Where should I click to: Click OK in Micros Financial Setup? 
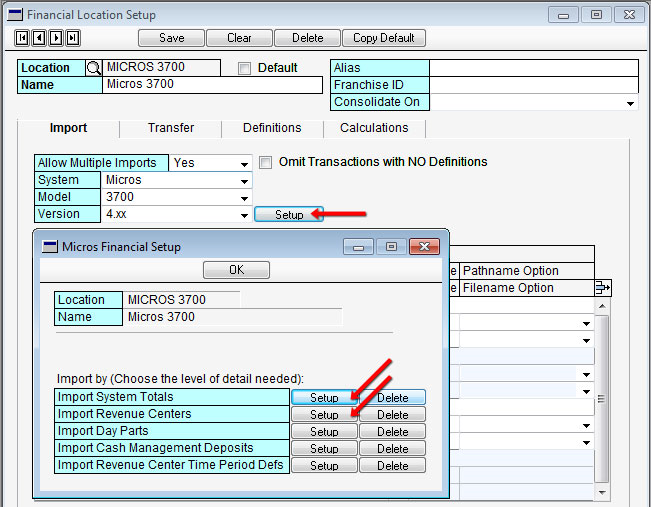point(236,270)
